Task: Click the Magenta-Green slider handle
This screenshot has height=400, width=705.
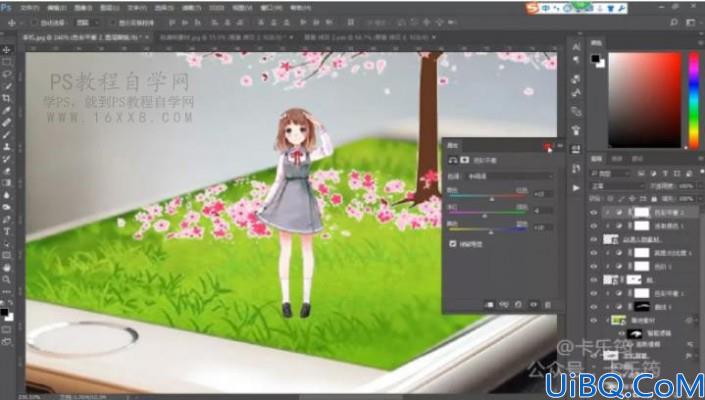Action: coord(485,216)
